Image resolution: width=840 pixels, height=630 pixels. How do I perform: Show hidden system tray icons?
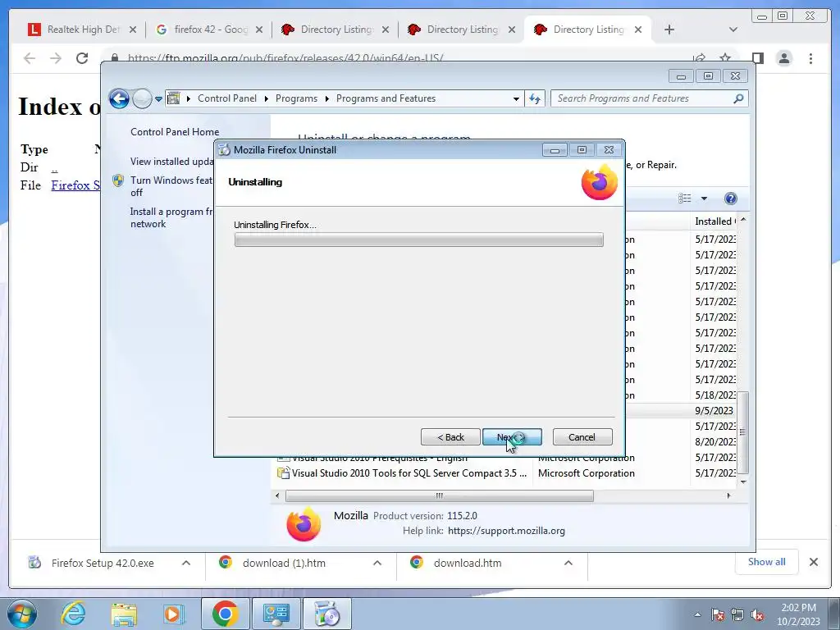click(x=697, y=614)
